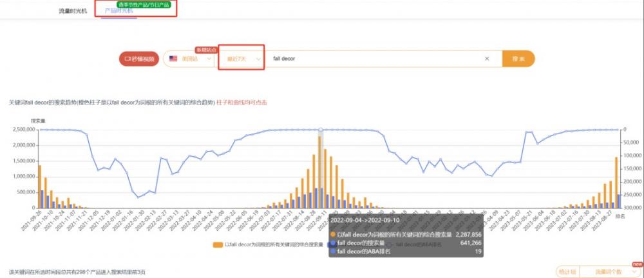The height and width of the screenshot is (278, 644).
Task: Click the orange 搜索 search button
Action: click(518, 59)
